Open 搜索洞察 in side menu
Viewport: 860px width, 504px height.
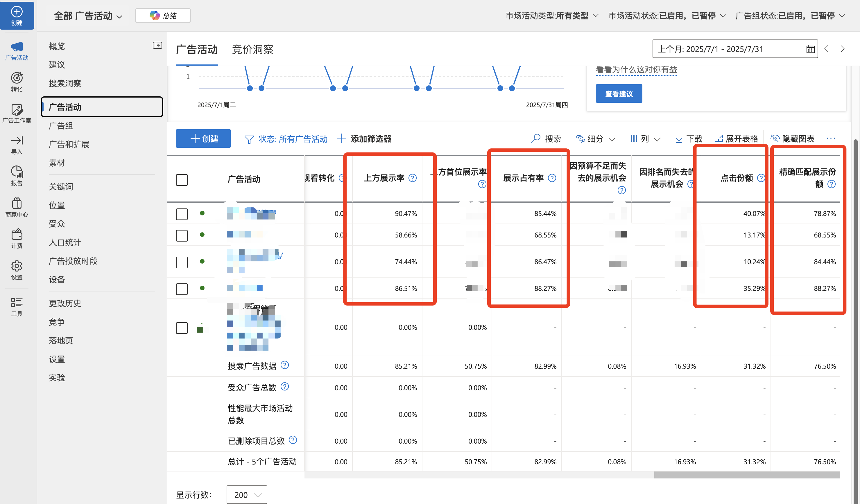coord(65,83)
